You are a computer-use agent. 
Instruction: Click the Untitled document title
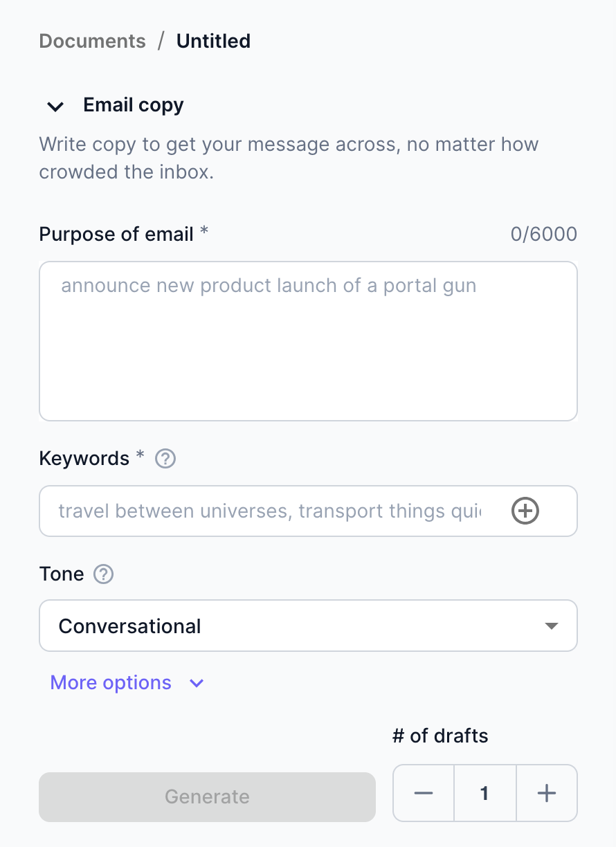pyautogui.click(x=213, y=42)
